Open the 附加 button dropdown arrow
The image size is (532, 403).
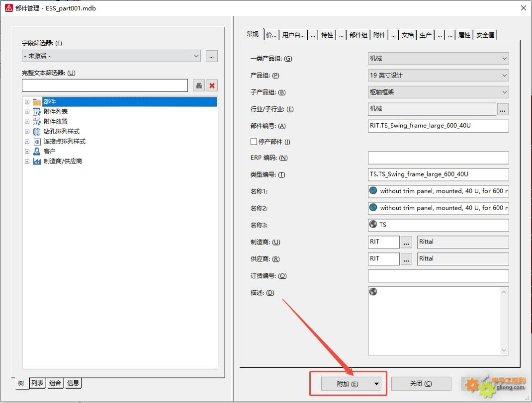pos(376,384)
